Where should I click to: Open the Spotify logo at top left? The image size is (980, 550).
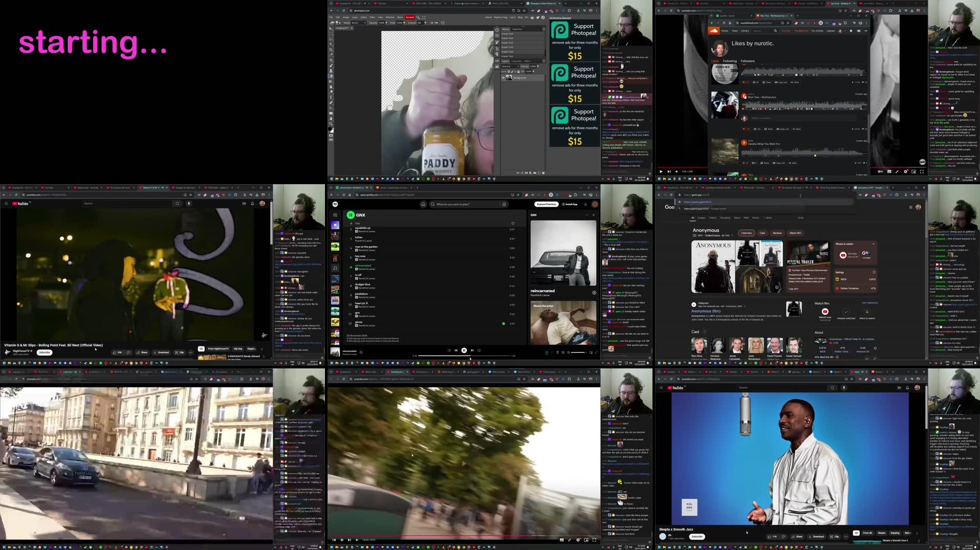[x=335, y=204]
